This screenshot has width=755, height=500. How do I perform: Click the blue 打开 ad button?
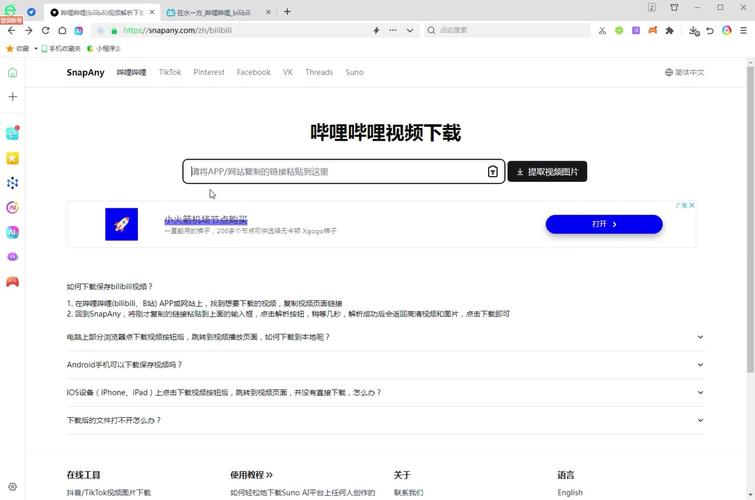pos(604,224)
